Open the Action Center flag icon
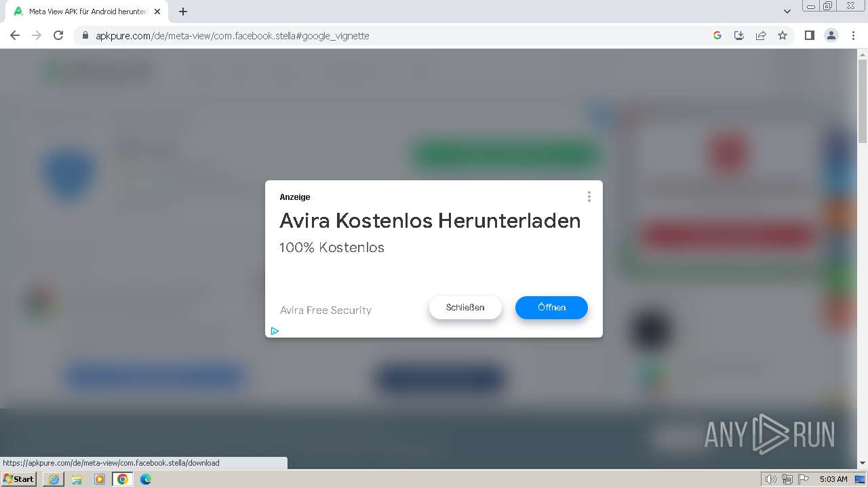The width and height of the screenshot is (868, 488). point(804,479)
